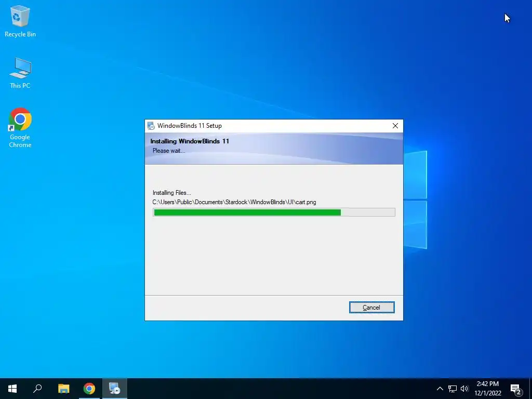The height and width of the screenshot is (399, 532).
Task: Click the WindowBlinds setup icon in title bar
Action: [x=151, y=126]
